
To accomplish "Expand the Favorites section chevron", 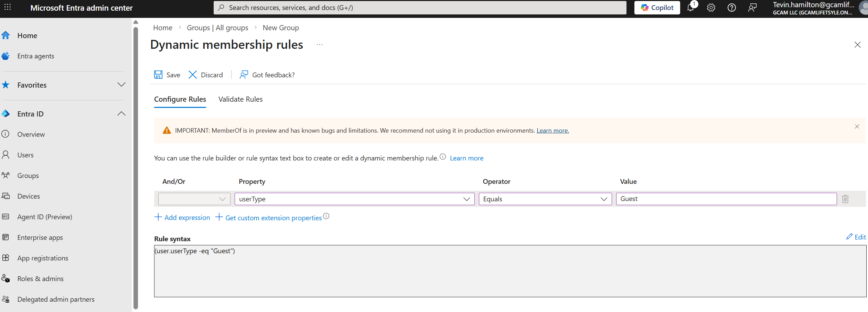I will (121, 85).
